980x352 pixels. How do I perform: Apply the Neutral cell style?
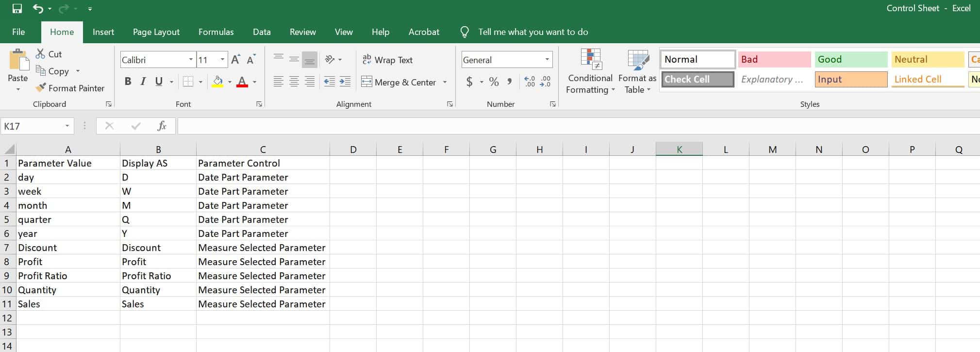(928, 59)
